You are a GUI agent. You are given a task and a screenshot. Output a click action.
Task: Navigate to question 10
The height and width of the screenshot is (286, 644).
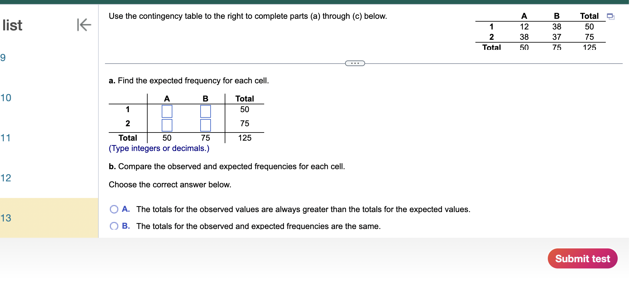6,98
